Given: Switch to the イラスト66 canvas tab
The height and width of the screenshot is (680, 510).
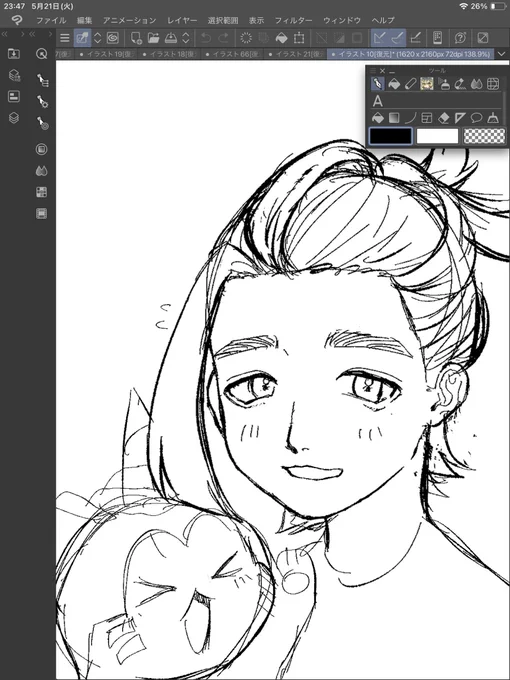Looking at the screenshot, I should [233, 54].
